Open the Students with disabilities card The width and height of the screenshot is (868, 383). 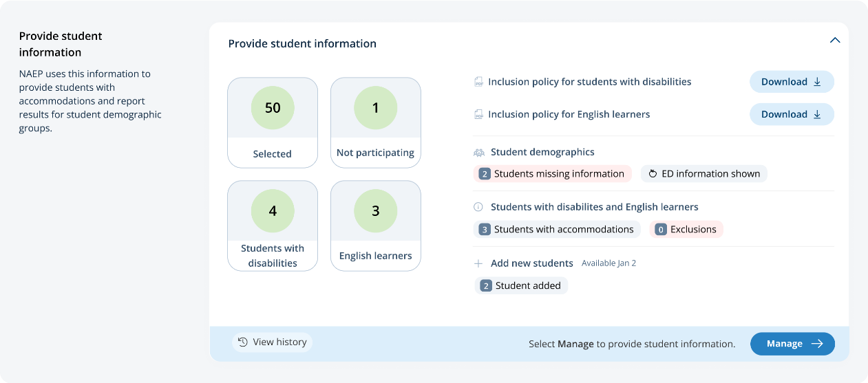pyautogui.click(x=273, y=226)
